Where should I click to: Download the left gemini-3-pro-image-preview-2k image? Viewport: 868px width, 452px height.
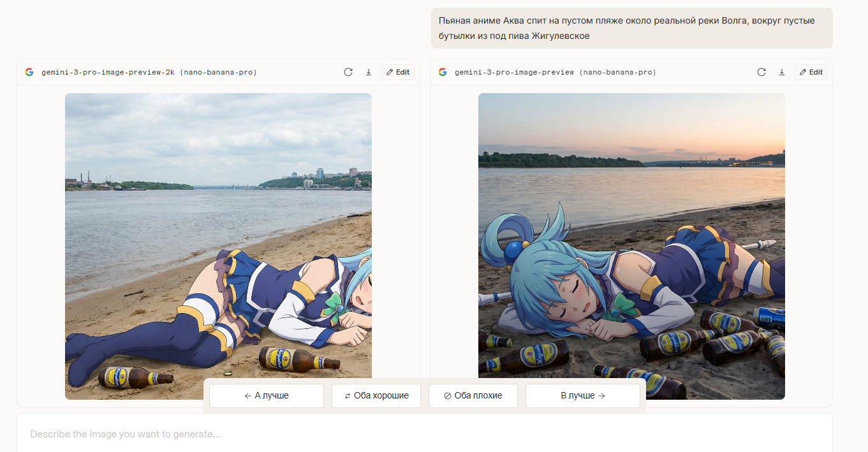pos(369,72)
